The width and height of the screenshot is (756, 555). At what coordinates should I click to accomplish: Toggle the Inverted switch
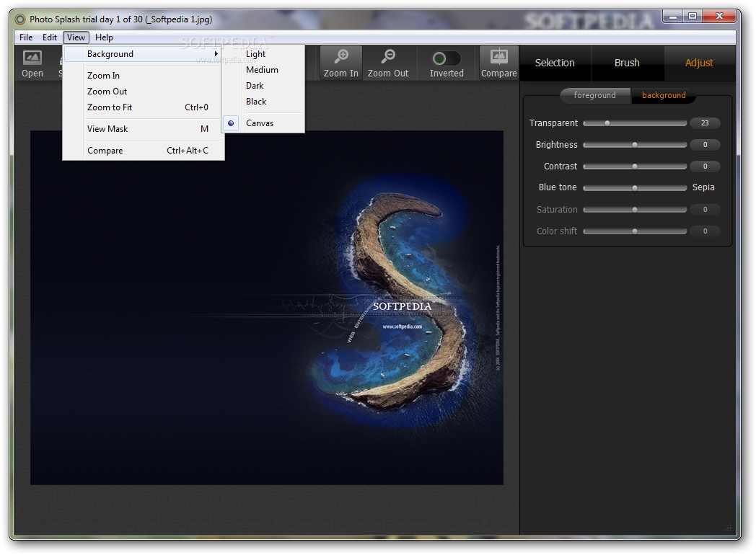pyautogui.click(x=446, y=59)
